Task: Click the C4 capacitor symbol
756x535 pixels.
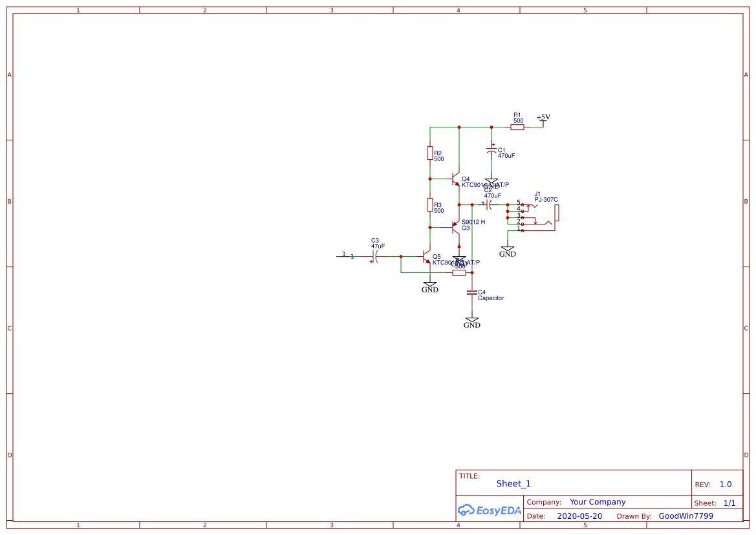Action: tap(472, 293)
